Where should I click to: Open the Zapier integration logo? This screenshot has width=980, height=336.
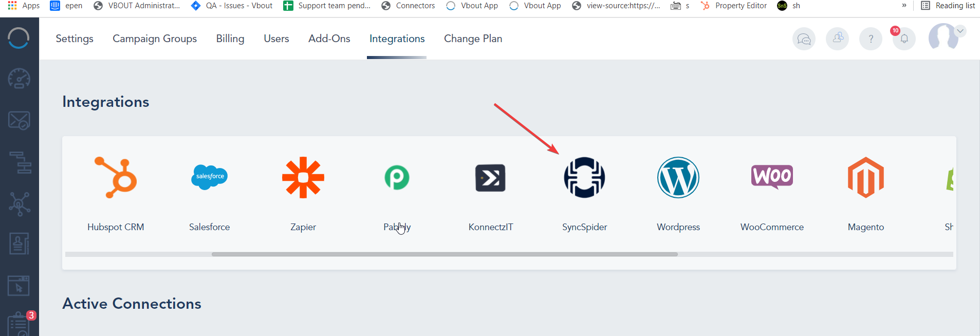coord(303,177)
